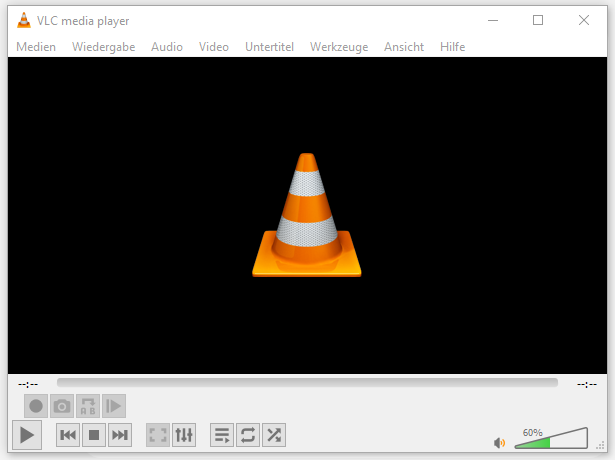Open the Untertitel menu
The height and width of the screenshot is (460, 615).
coord(269,47)
